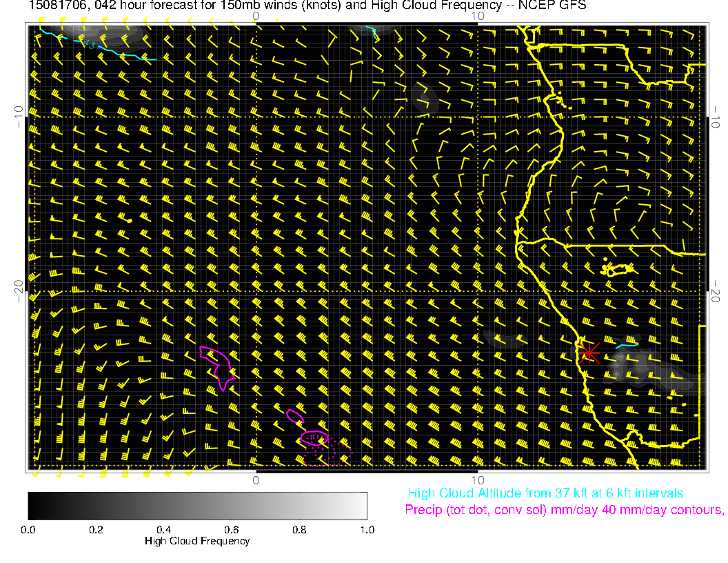
Task: Click the small island outline east of coastline
Action: pyautogui.click(x=618, y=270)
